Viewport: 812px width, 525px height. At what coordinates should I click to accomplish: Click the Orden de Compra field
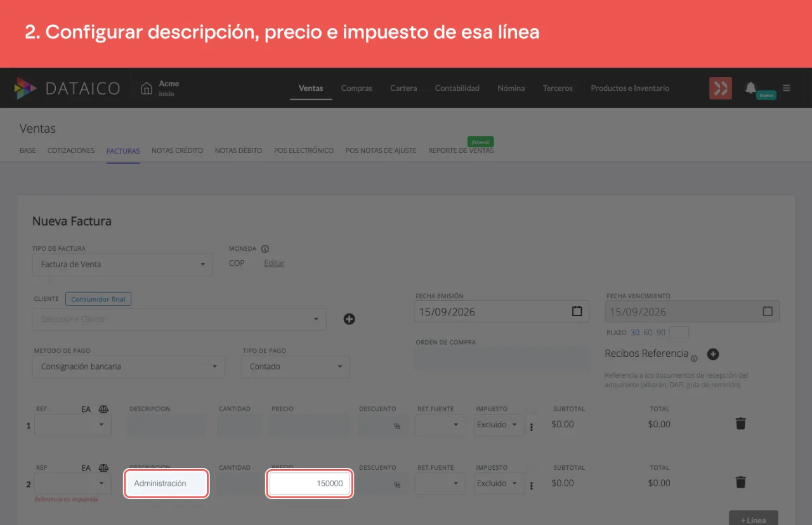[x=502, y=358]
